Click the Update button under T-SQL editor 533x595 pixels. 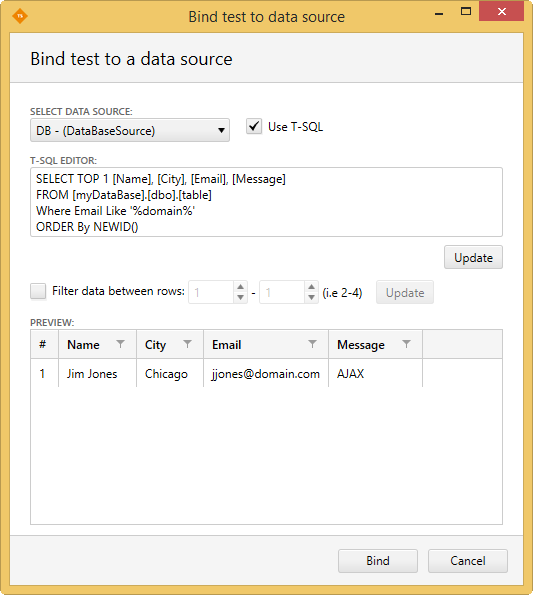coord(473,257)
